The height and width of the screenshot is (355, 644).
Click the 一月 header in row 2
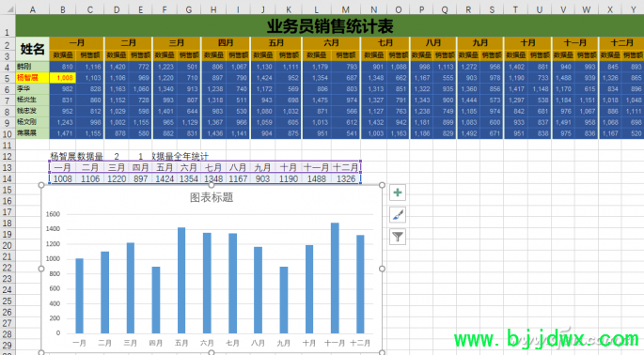[77, 42]
